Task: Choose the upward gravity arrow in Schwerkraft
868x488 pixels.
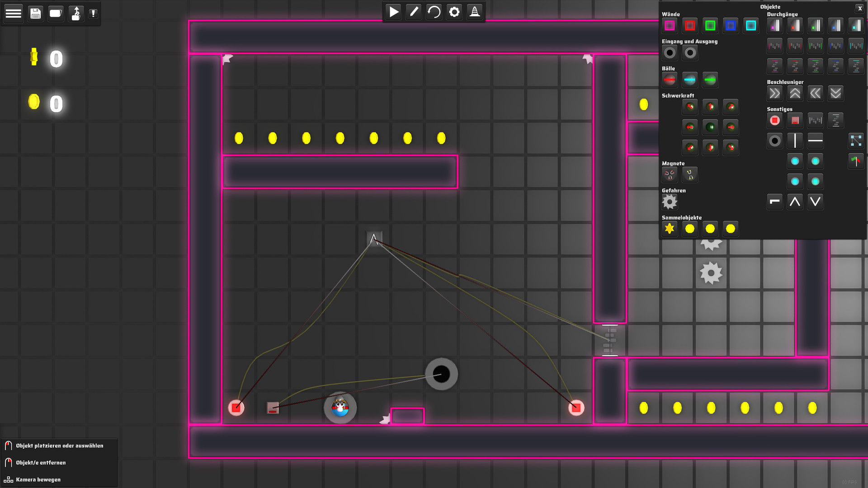Action: [x=710, y=107]
